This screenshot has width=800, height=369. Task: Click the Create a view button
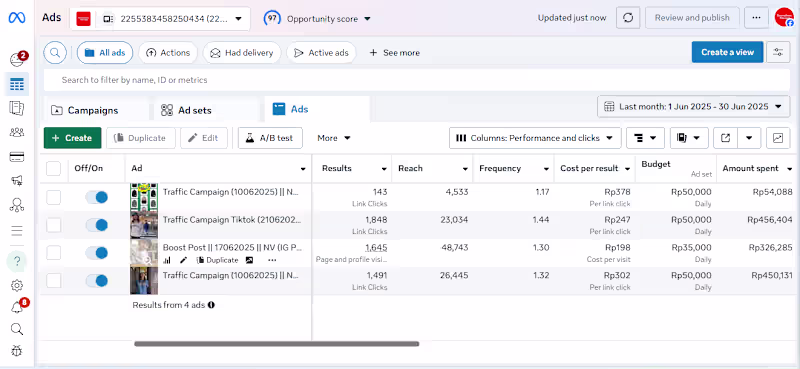click(x=727, y=52)
